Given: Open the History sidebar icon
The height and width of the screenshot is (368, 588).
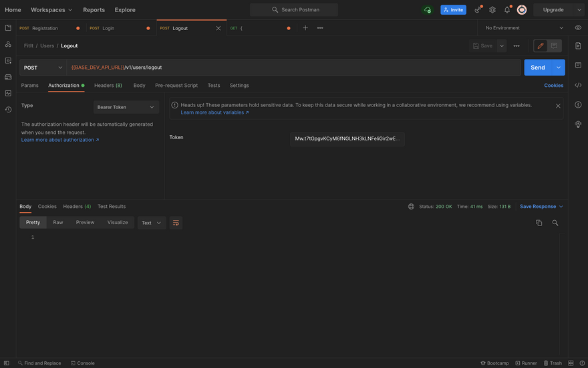Looking at the screenshot, I should (x=8, y=109).
